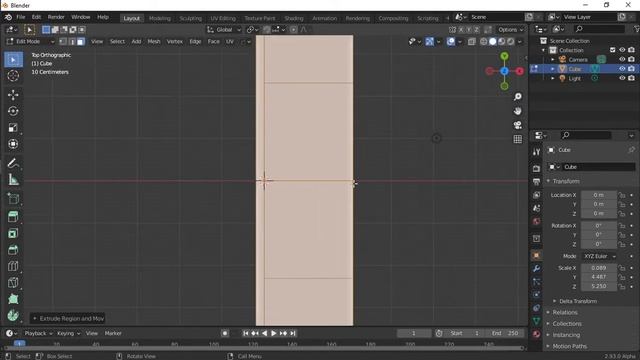The height and width of the screenshot is (360, 640).
Task: Select the Spin tool
Action: pyautogui.click(x=13, y=315)
